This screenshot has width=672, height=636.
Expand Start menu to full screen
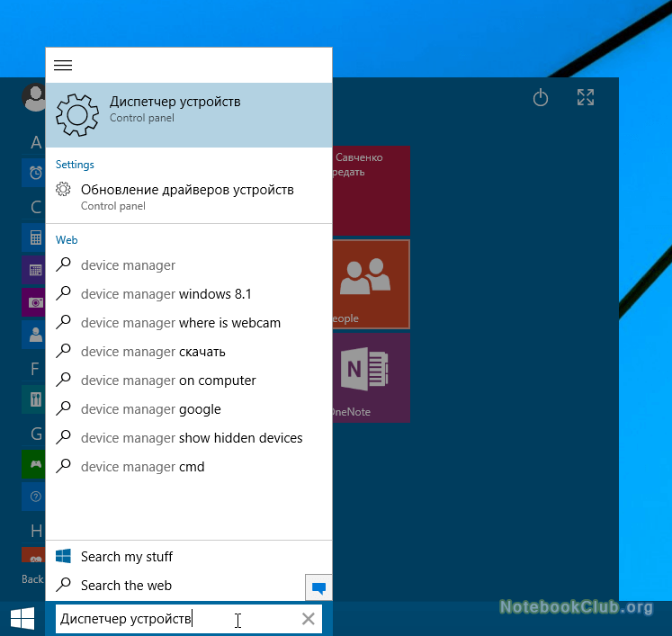pos(586,97)
